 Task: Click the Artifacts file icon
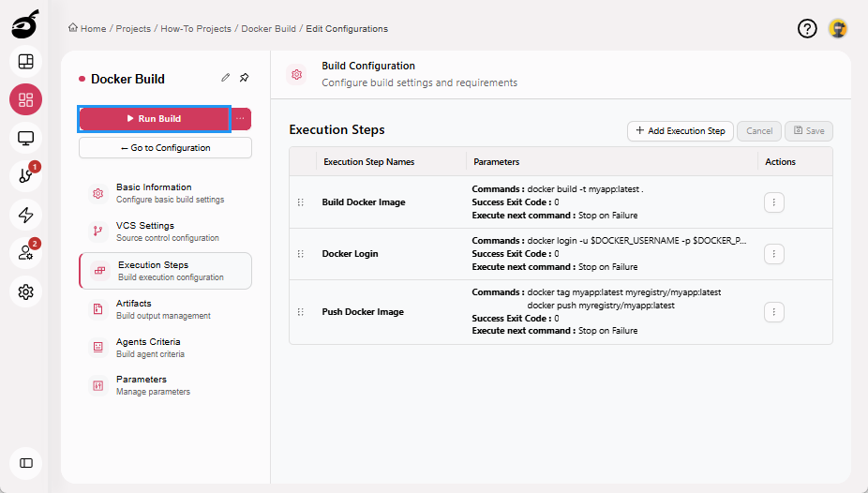click(98, 308)
